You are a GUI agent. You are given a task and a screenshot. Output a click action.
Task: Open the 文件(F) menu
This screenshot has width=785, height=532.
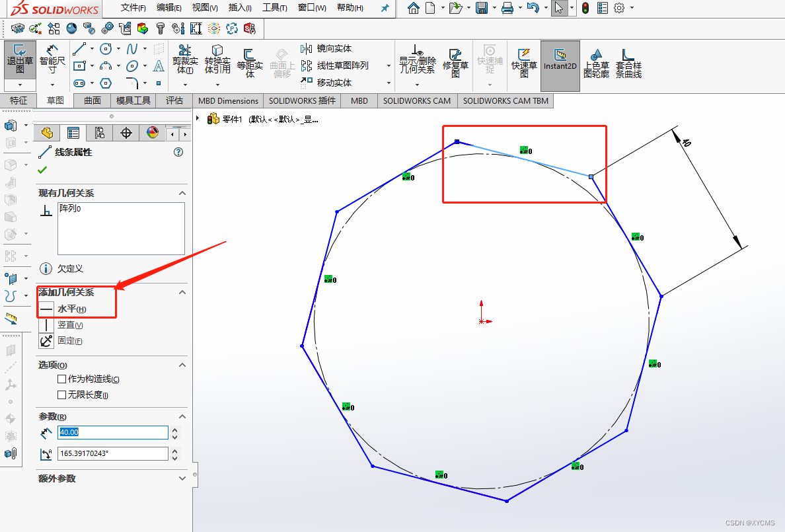pos(133,8)
